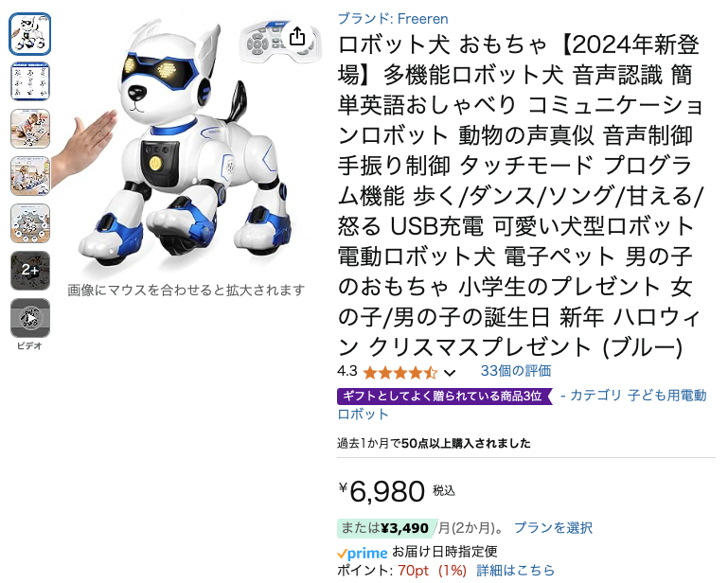Play the product video thumbnail
The width and height of the screenshot is (728, 583).
[x=30, y=318]
